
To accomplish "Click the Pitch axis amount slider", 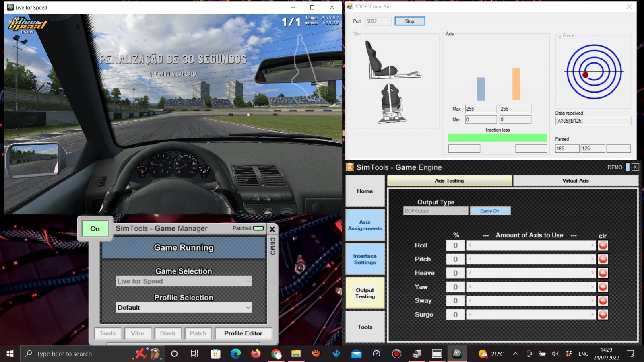I will click(531, 259).
